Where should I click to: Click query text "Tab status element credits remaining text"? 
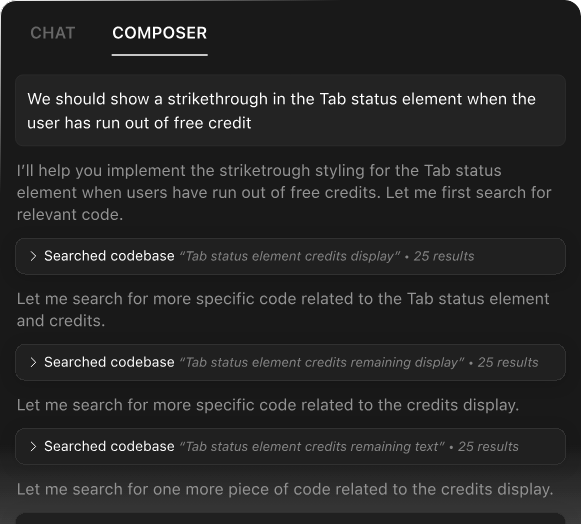(x=312, y=446)
